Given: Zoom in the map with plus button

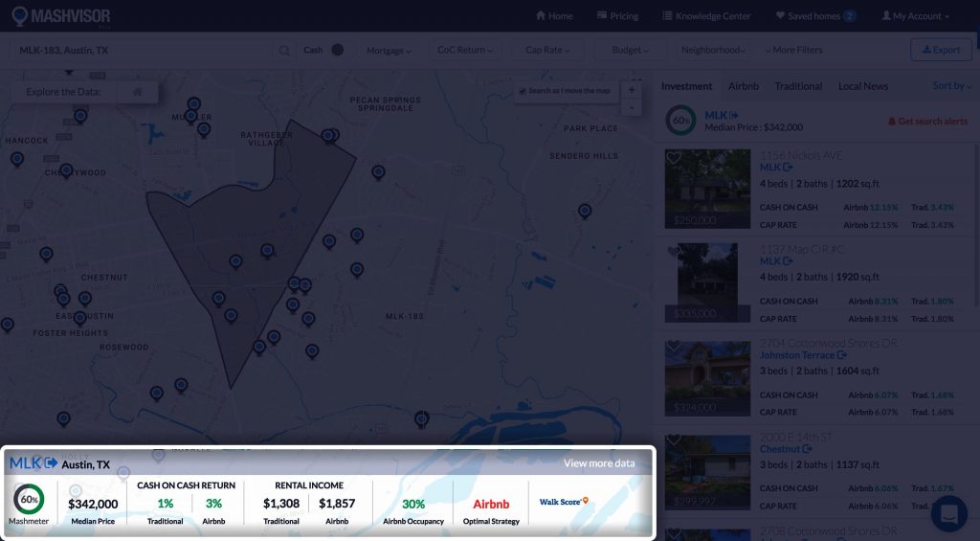Looking at the screenshot, I should click(x=631, y=90).
